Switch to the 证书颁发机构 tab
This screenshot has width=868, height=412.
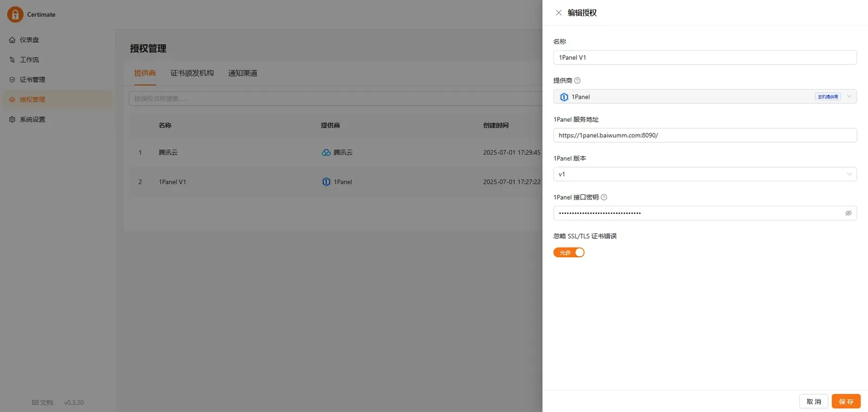[192, 73]
